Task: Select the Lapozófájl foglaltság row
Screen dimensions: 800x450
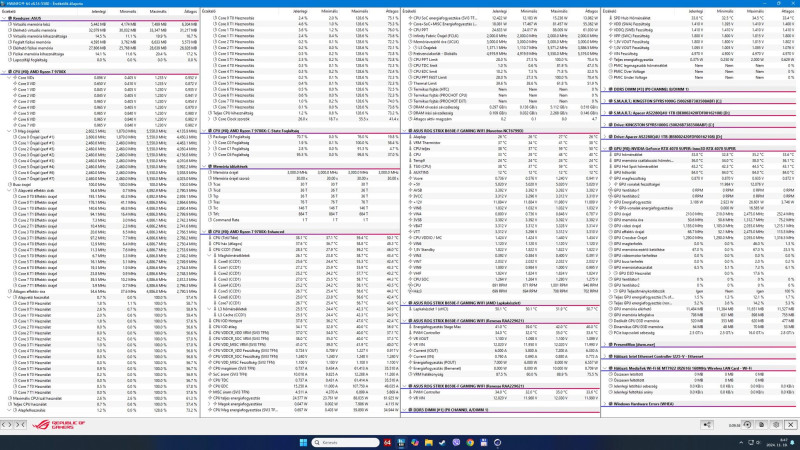Action: pyautogui.click(x=99, y=60)
